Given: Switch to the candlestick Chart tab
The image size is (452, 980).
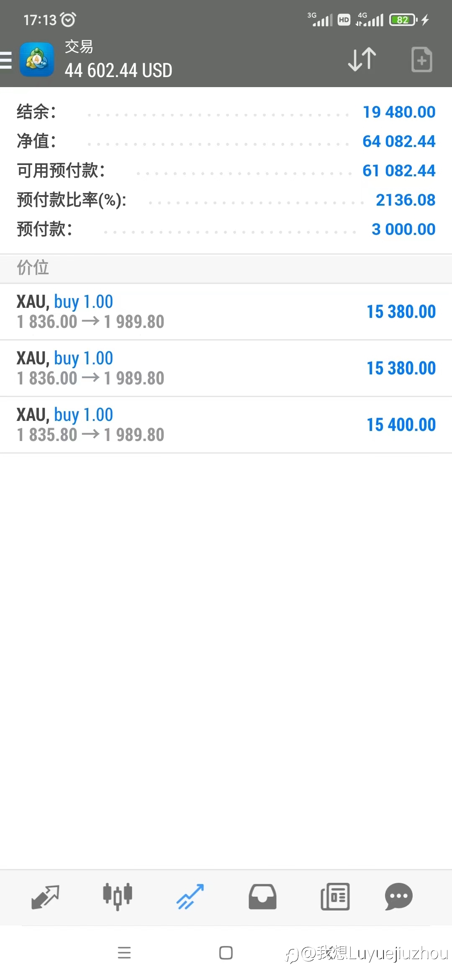Looking at the screenshot, I should coord(118,897).
